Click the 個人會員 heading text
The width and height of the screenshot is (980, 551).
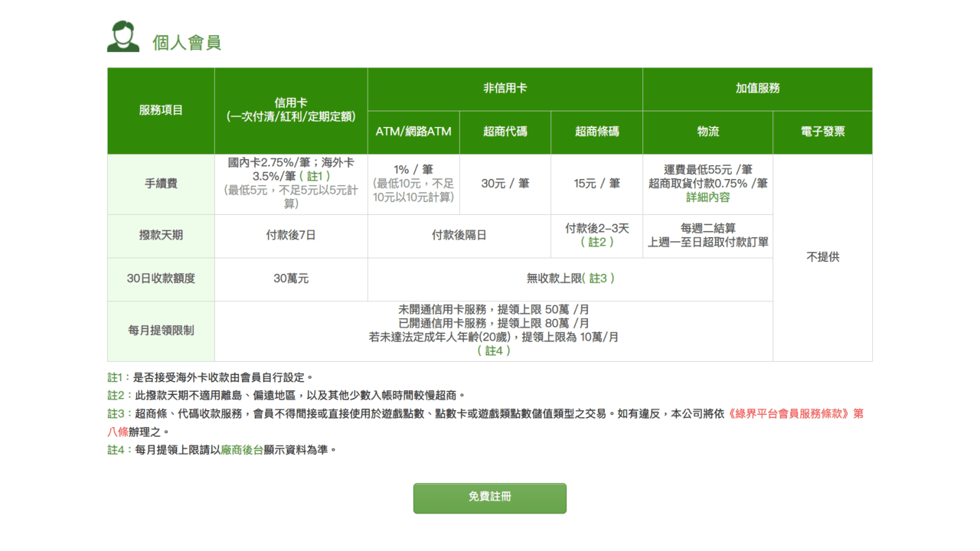coord(189,43)
